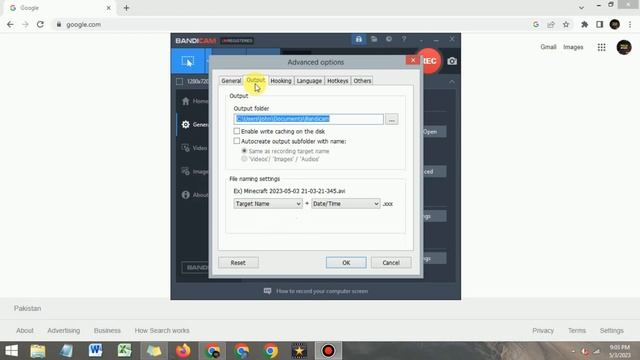Toggle the 1280x720 checkbox in Bandicam
The width and height of the screenshot is (640, 360).
tap(179, 81)
